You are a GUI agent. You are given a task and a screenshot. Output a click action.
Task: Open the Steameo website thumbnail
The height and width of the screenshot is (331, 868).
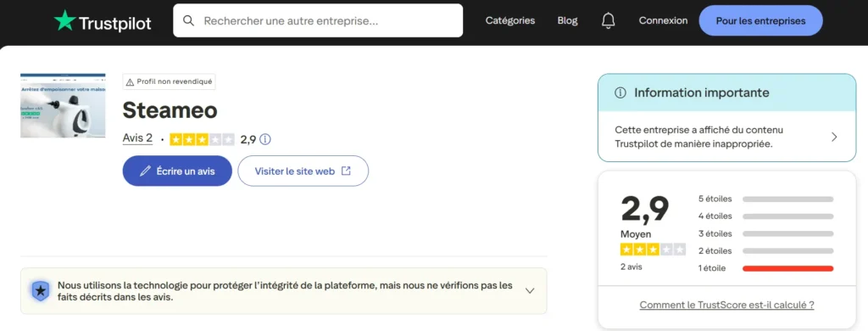click(63, 105)
